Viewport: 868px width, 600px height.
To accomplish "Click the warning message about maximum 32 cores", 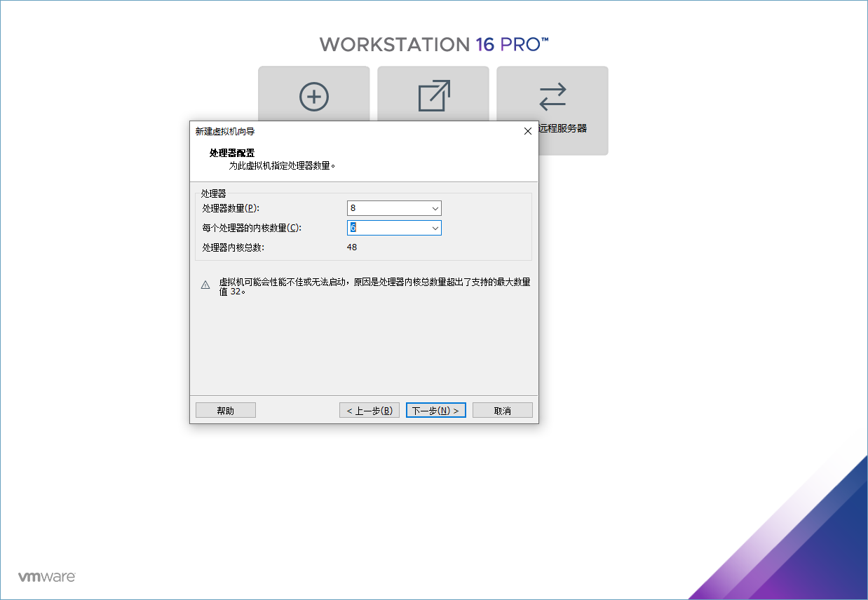I will (x=375, y=286).
